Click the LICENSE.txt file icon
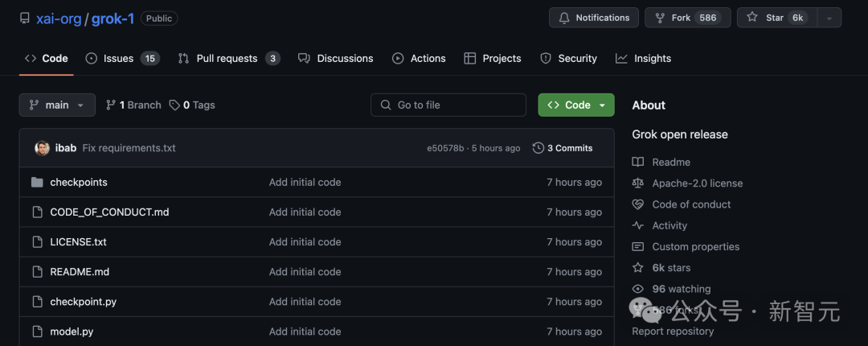The width and height of the screenshot is (868, 346). (37, 242)
